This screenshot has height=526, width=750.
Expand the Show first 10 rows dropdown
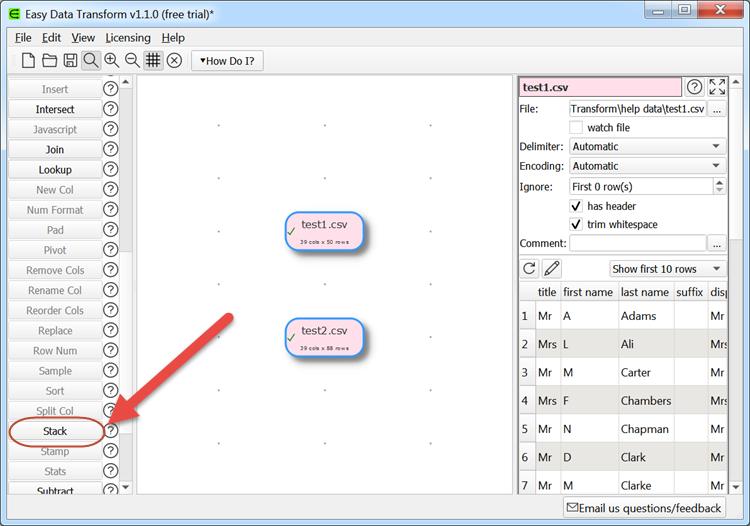[x=667, y=269]
